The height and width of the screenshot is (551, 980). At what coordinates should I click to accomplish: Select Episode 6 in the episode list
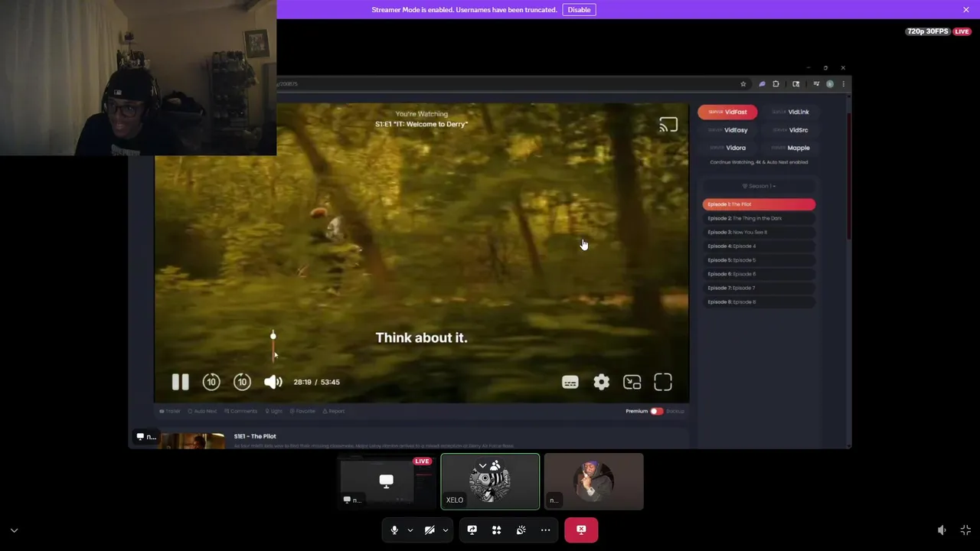coord(759,274)
